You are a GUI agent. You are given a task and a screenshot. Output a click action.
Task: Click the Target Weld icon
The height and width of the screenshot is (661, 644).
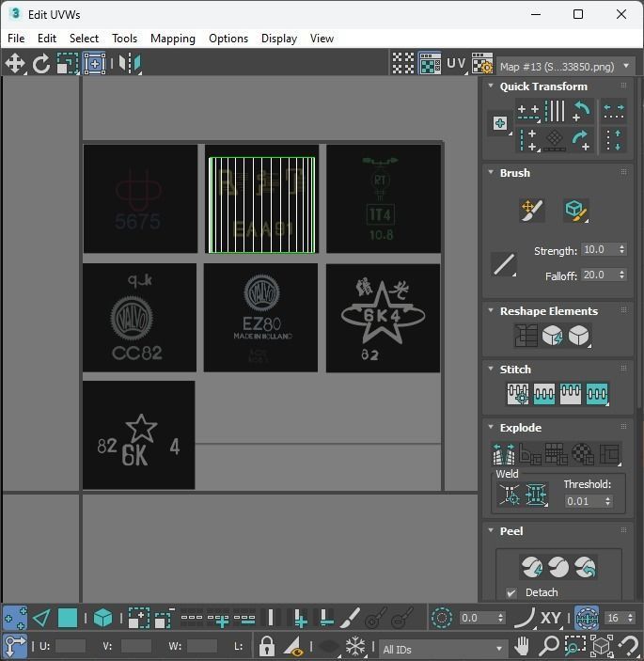510,494
